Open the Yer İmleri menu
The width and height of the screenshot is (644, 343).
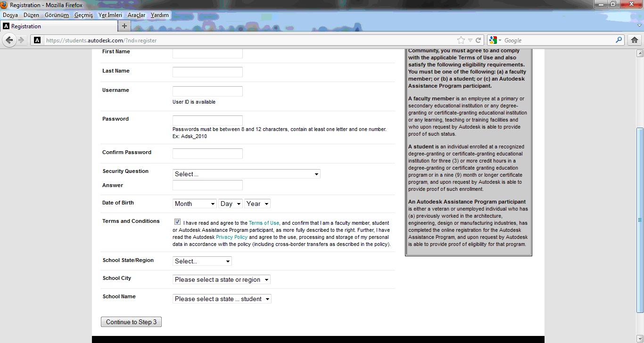110,15
